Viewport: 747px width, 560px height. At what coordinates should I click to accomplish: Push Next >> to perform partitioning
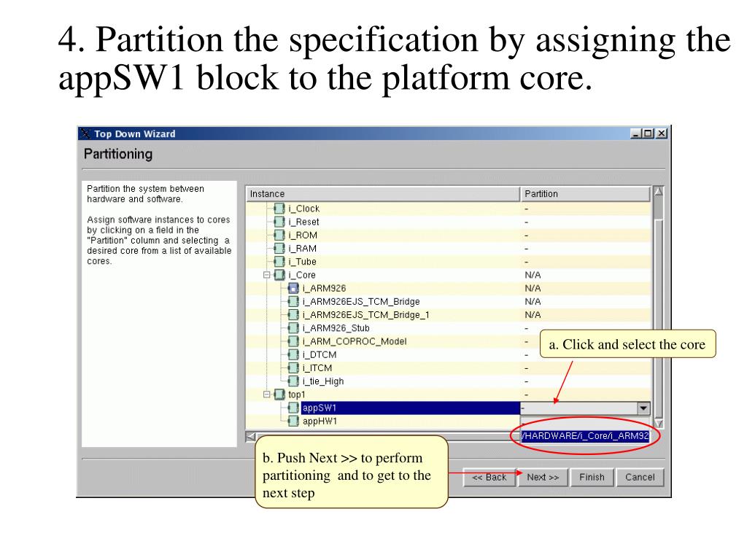[x=543, y=477]
